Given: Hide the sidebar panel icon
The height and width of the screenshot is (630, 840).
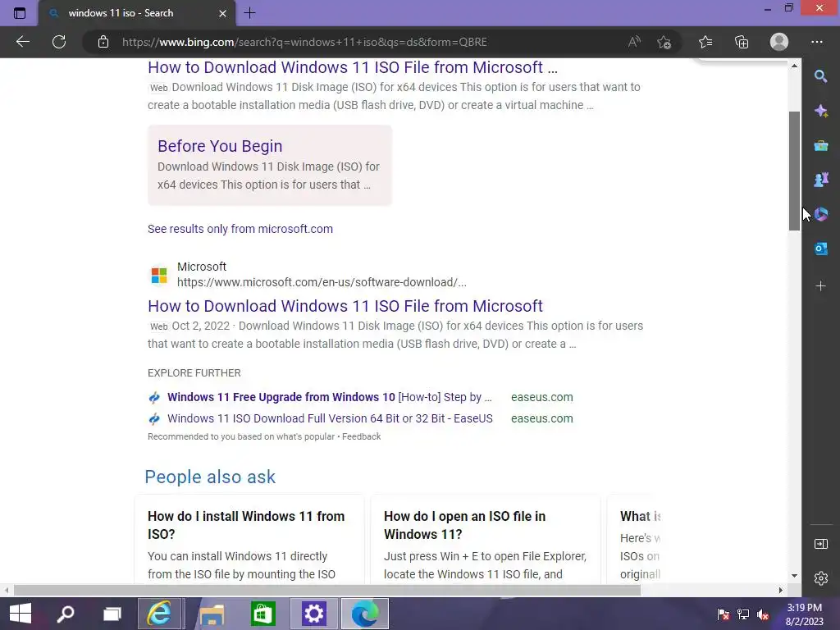Looking at the screenshot, I should tap(820, 544).
